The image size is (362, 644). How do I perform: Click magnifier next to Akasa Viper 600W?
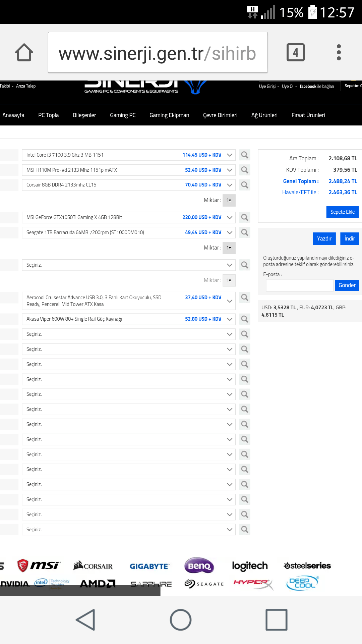click(245, 319)
